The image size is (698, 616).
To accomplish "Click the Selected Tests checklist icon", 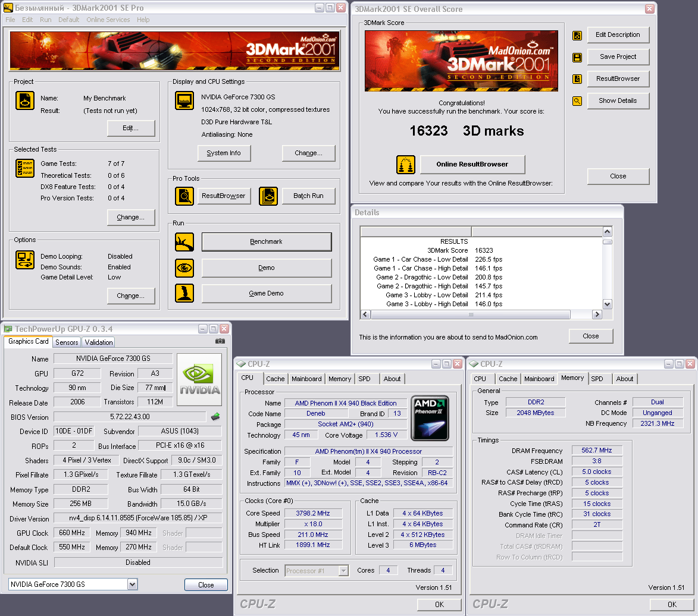I will point(25,168).
